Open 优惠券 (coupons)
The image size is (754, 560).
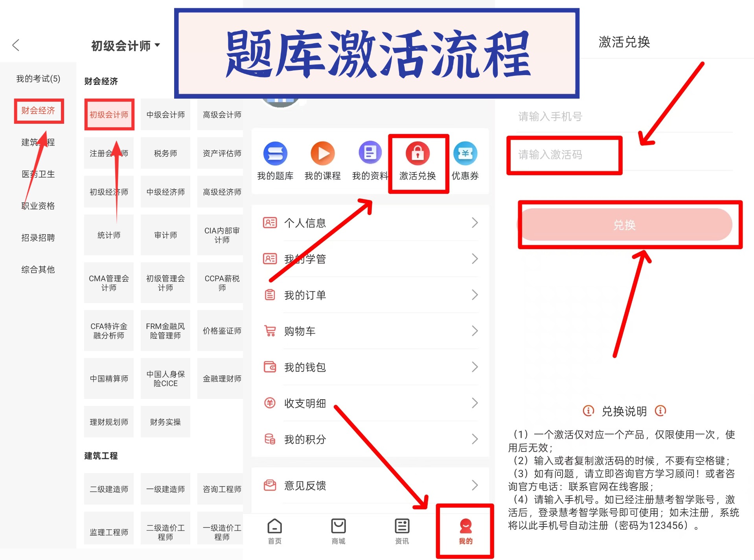pos(465,154)
